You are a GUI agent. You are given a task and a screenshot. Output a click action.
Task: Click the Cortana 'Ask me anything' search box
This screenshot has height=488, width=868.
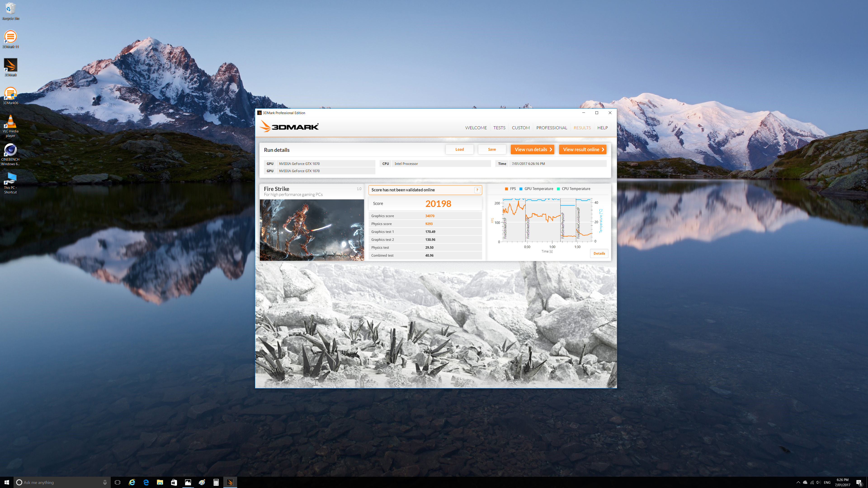coord(62,482)
